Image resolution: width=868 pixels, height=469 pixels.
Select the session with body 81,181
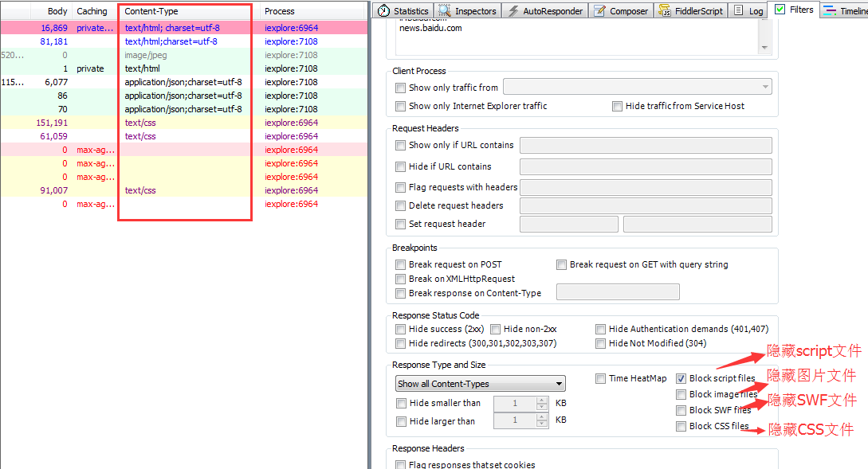click(184, 41)
